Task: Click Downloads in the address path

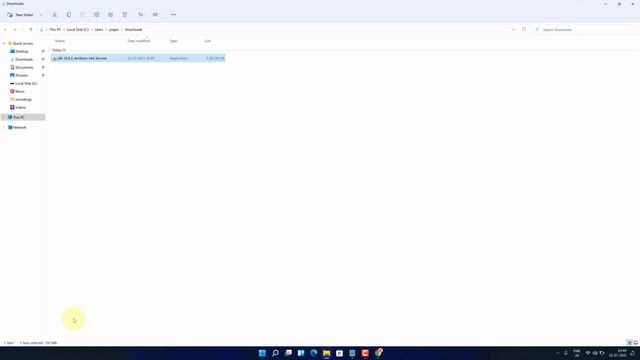Action: tap(133, 29)
